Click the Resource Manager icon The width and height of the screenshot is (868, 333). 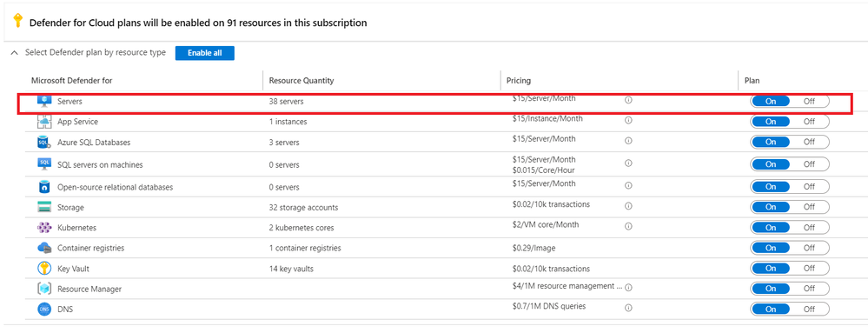coord(44,289)
